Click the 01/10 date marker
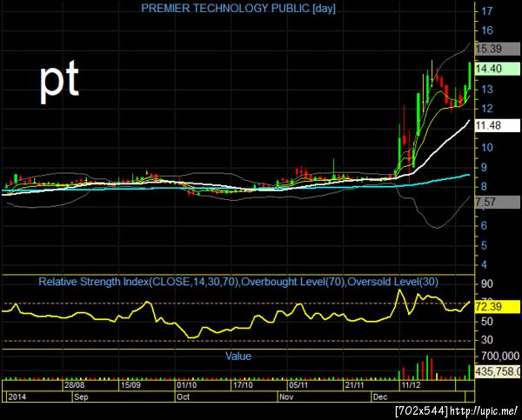This screenshot has width=522, height=420. (x=186, y=385)
